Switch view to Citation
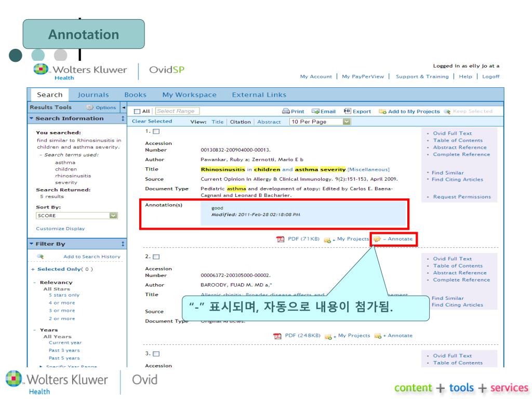Viewport: 532px width, 399px height. [240, 122]
